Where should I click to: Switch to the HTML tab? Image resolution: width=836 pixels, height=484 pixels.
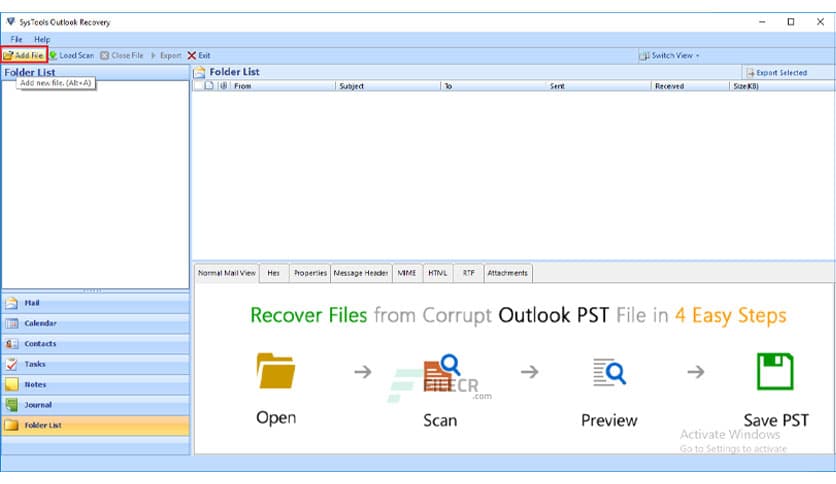pyautogui.click(x=438, y=273)
